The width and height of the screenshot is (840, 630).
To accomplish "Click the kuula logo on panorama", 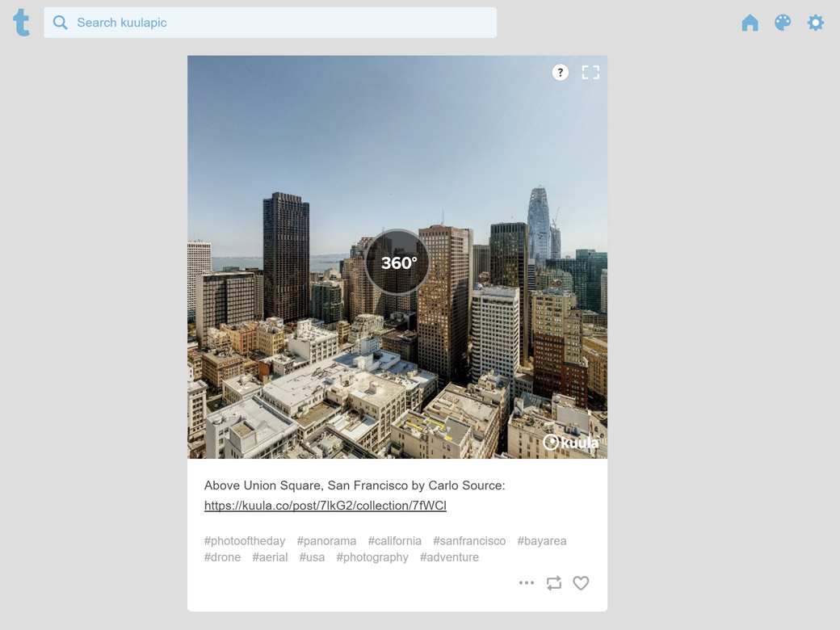I will pos(571,443).
